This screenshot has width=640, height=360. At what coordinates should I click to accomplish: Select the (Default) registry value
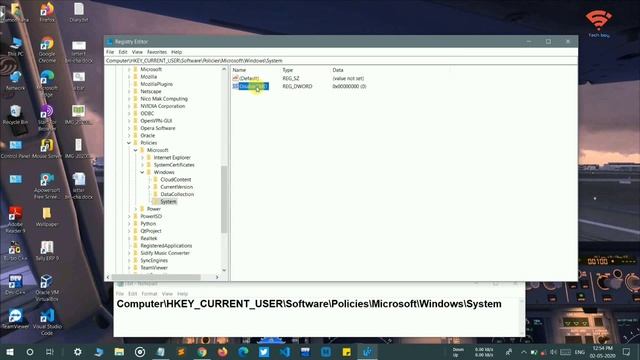249,78
